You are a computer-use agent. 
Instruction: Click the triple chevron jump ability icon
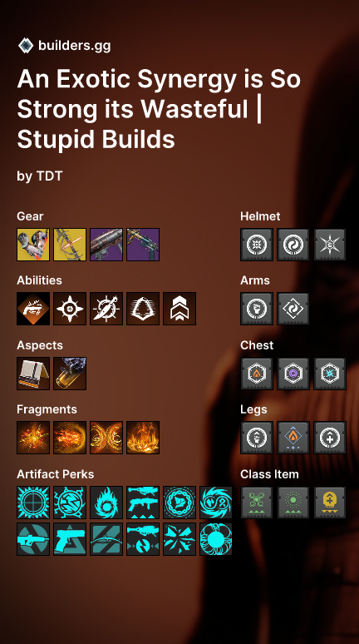179,309
